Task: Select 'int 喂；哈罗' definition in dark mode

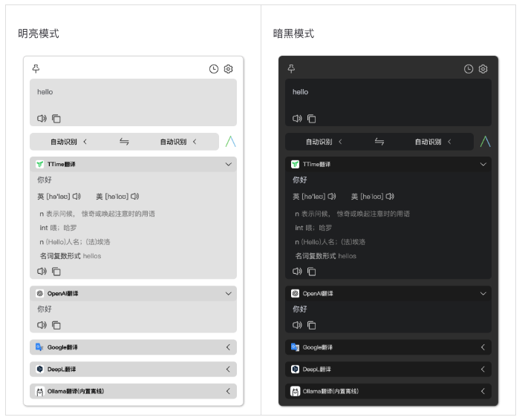Action: 313,228
